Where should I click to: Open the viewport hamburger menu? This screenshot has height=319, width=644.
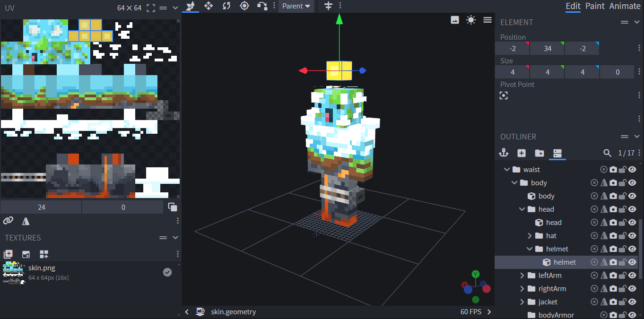[487, 20]
